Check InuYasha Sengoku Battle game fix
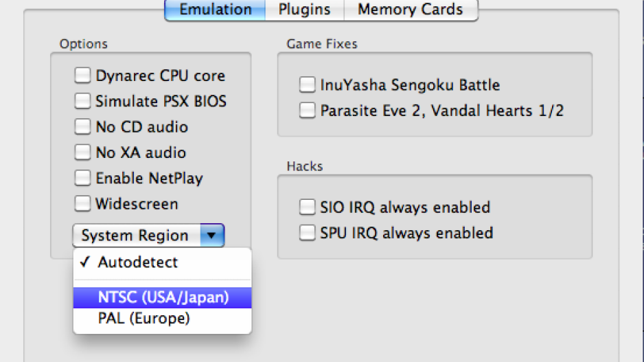Image resolution: width=644 pixels, height=362 pixels. (307, 84)
